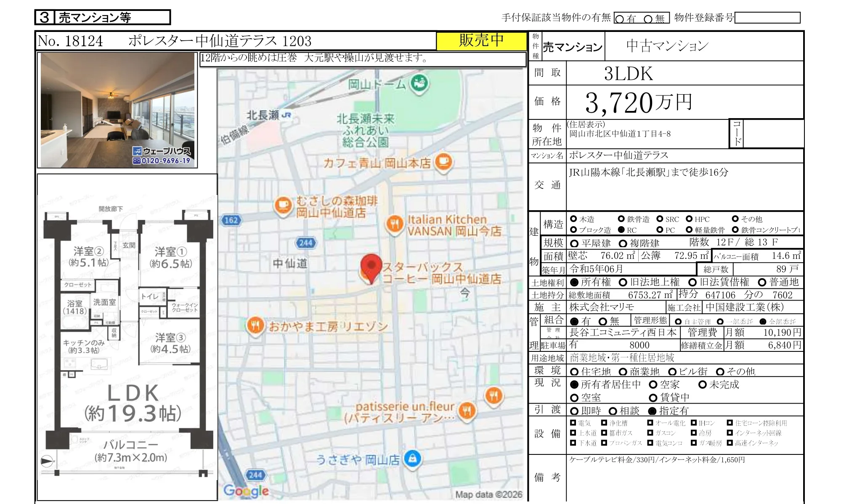
Task: Click the patisserie un.fleur restaurant icon
Action: [467, 410]
